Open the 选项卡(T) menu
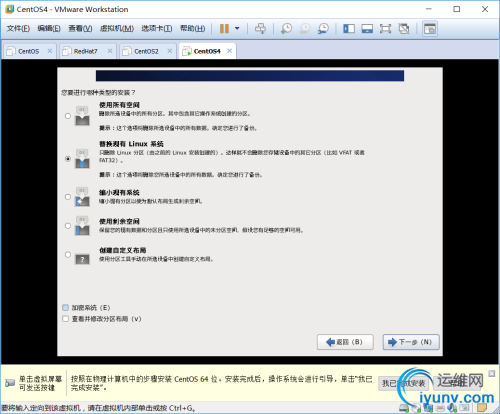Image resolution: width=500 pixels, height=414 pixels. click(157, 29)
